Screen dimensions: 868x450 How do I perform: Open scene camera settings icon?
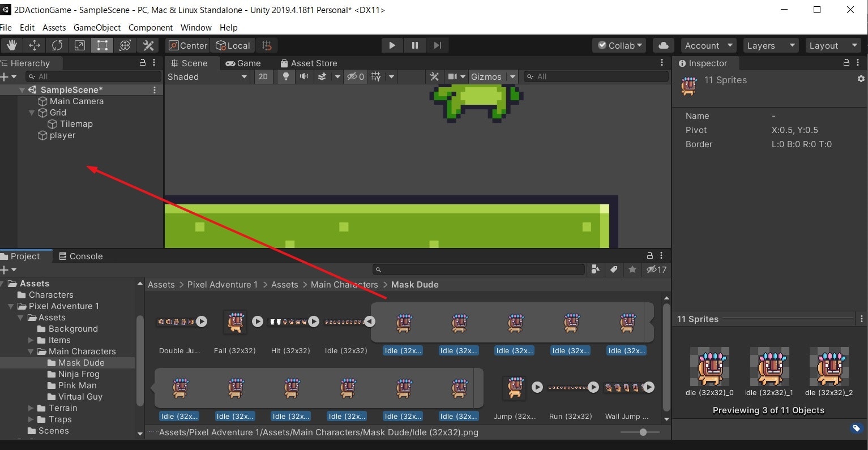tap(452, 76)
